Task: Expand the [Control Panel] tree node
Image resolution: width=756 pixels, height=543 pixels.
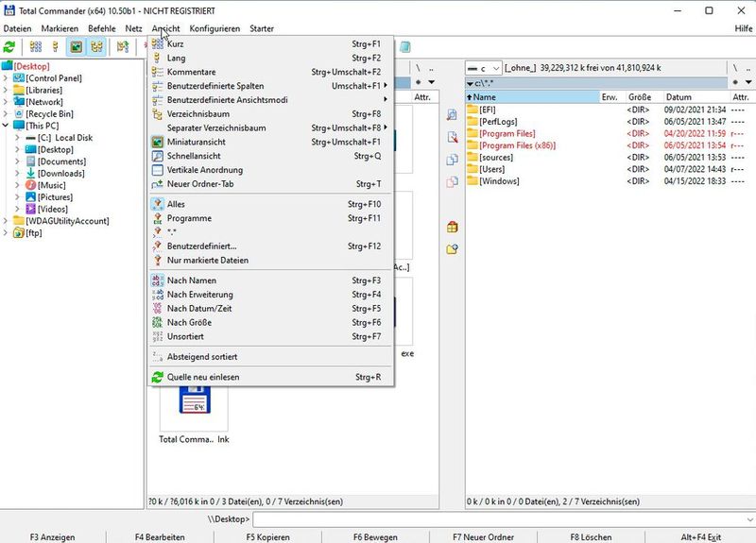Action: [6, 78]
